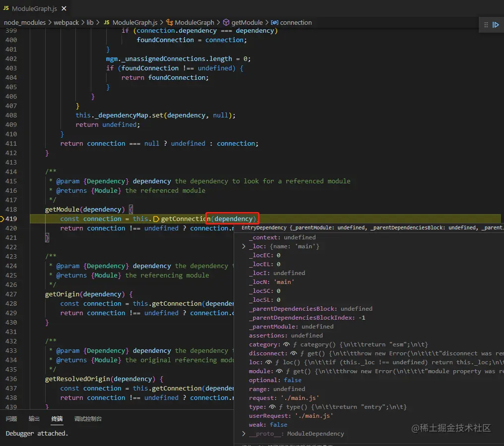Click the _locI: undefined row

coord(277,273)
